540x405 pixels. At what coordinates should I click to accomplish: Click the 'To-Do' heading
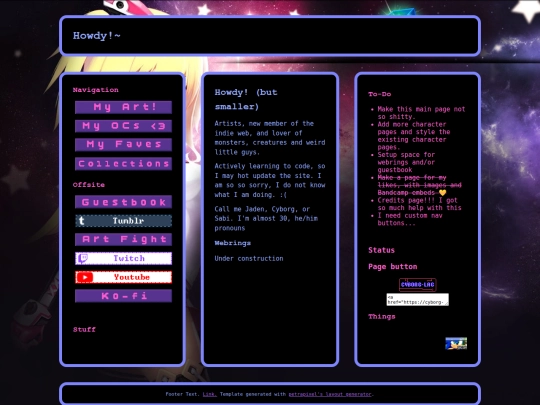380,94
